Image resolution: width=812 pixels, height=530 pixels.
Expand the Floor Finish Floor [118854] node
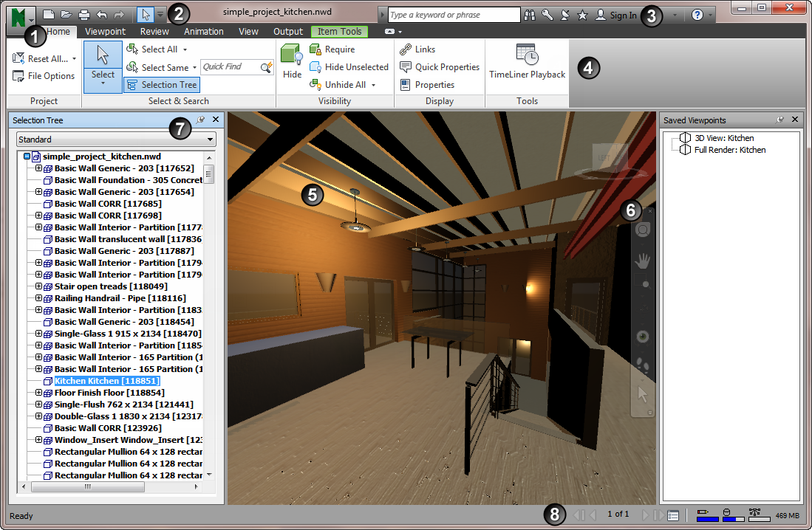39,392
